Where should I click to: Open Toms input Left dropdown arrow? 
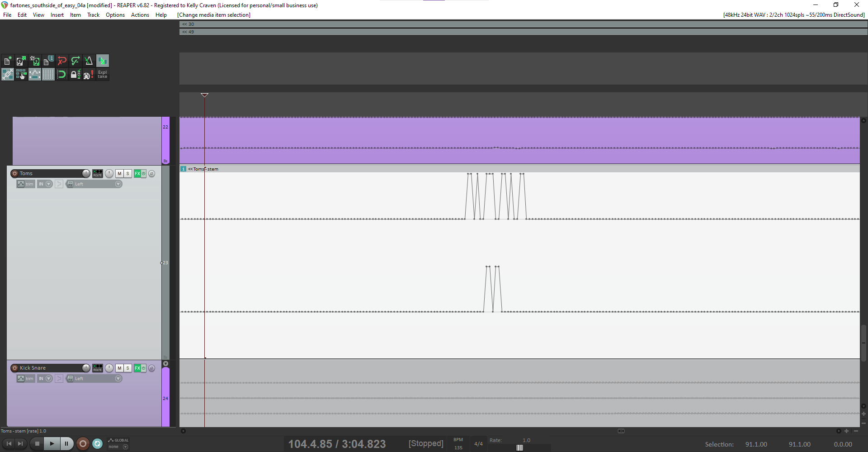pyautogui.click(x=118, y=184)
